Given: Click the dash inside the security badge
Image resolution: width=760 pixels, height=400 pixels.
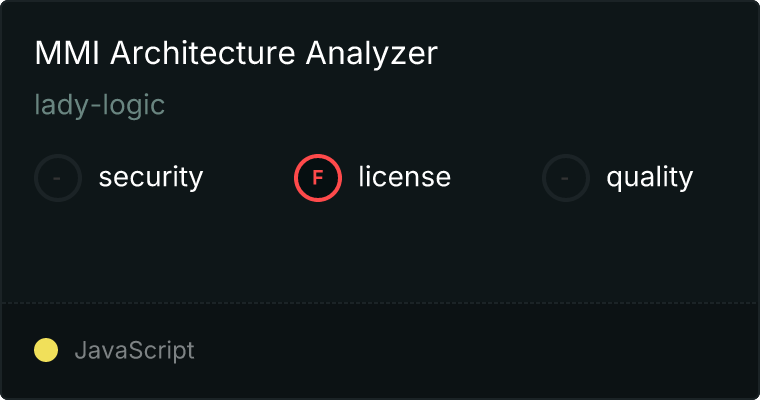Looking at the screenshot, I should [x=58, y=178].
